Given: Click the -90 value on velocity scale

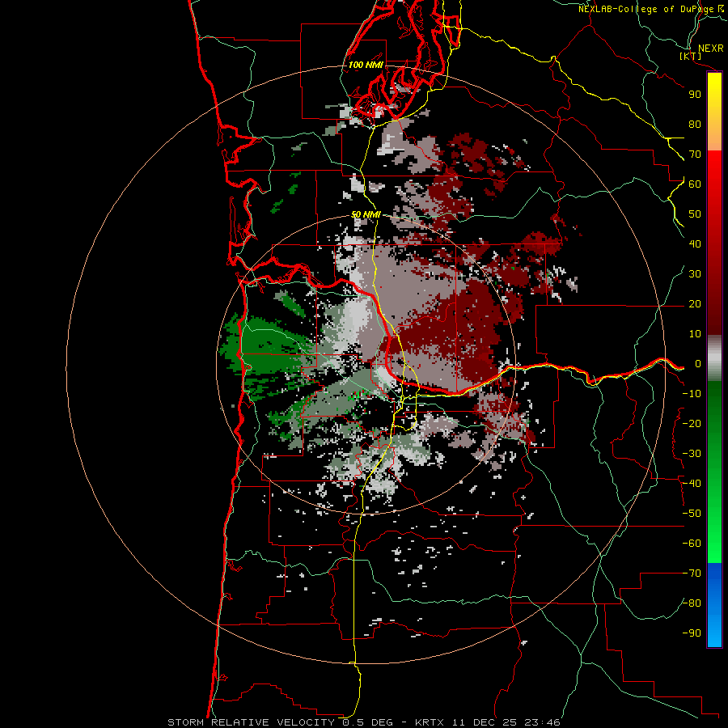Looking at the screenshot, I should tap(692, 633).
